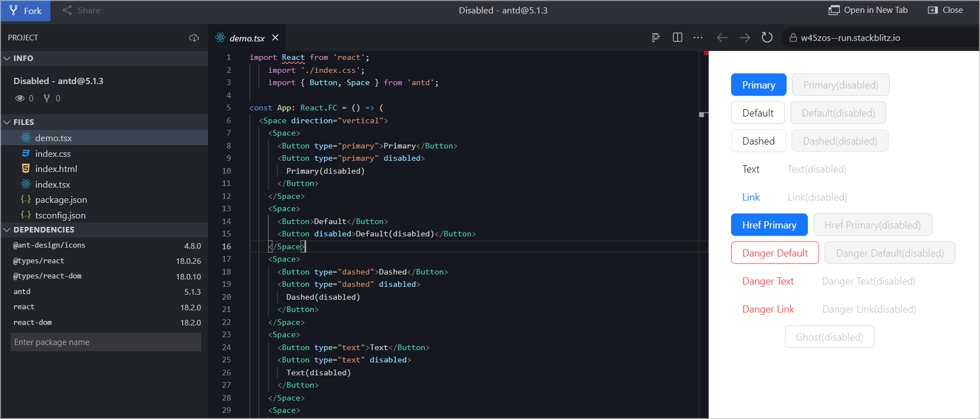Click the Ghost(disabled) button

[x=830, y=337]
